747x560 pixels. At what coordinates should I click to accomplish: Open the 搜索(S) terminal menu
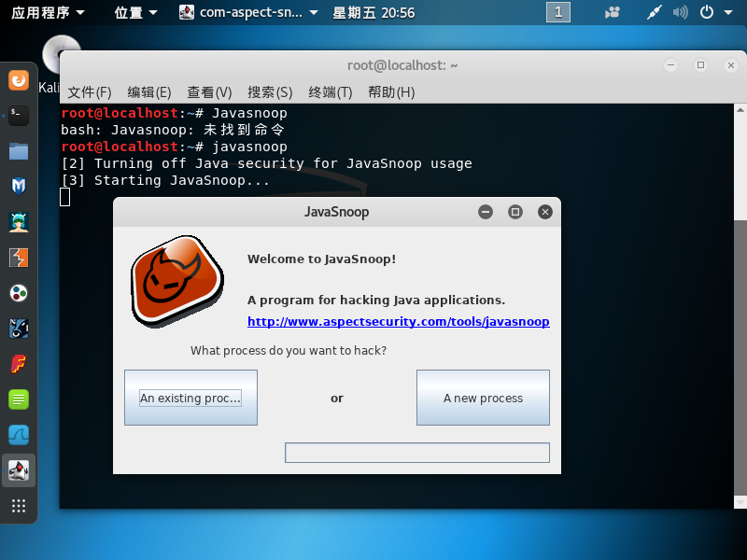click(270, 91)
